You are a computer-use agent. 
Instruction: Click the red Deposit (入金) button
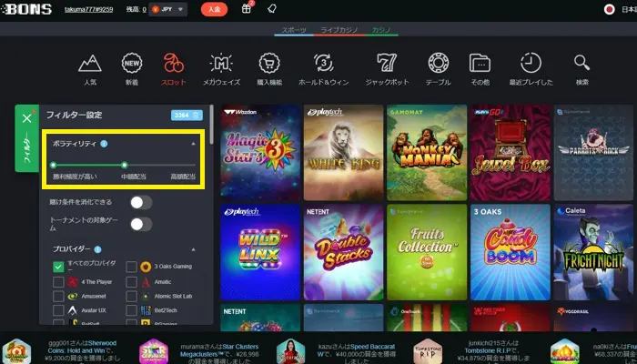[x=214, y=9]
